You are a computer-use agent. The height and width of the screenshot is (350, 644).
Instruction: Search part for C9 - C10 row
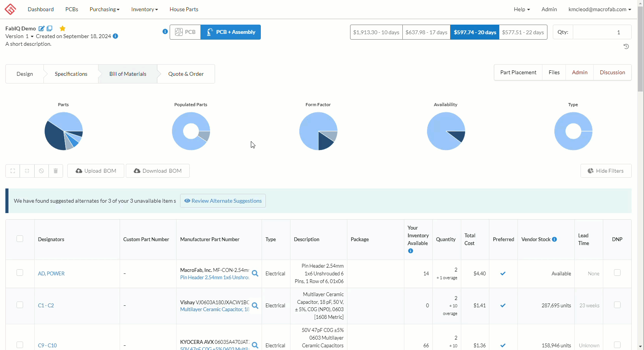pyautogui.click(x=255, y=345)
